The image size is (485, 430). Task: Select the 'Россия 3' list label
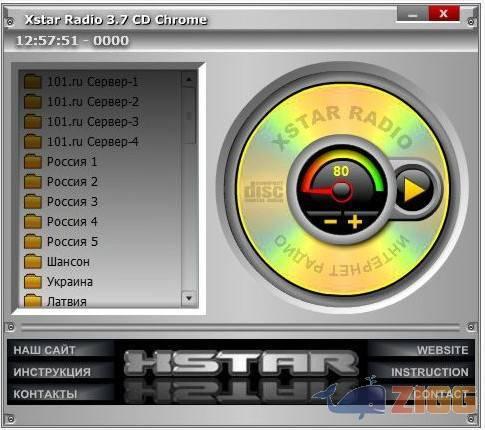(x=72, y=202)
